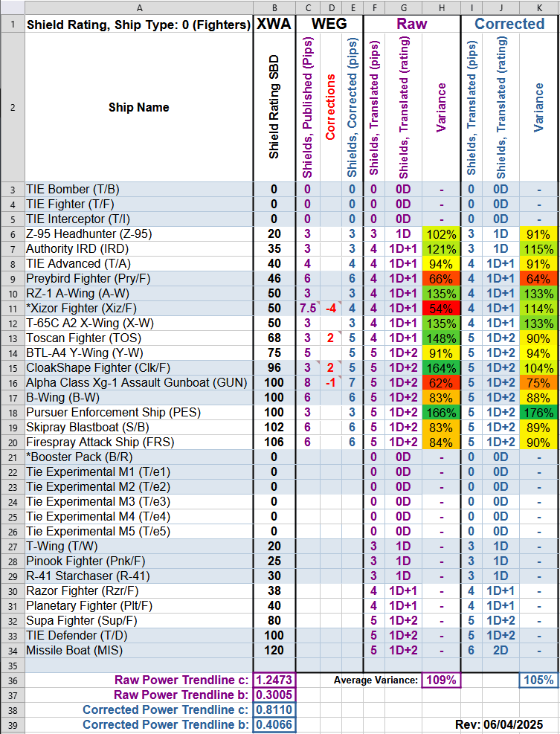
Task: Select the 'TIE Defender (T/D)' cell
Action: pos(139,636)
